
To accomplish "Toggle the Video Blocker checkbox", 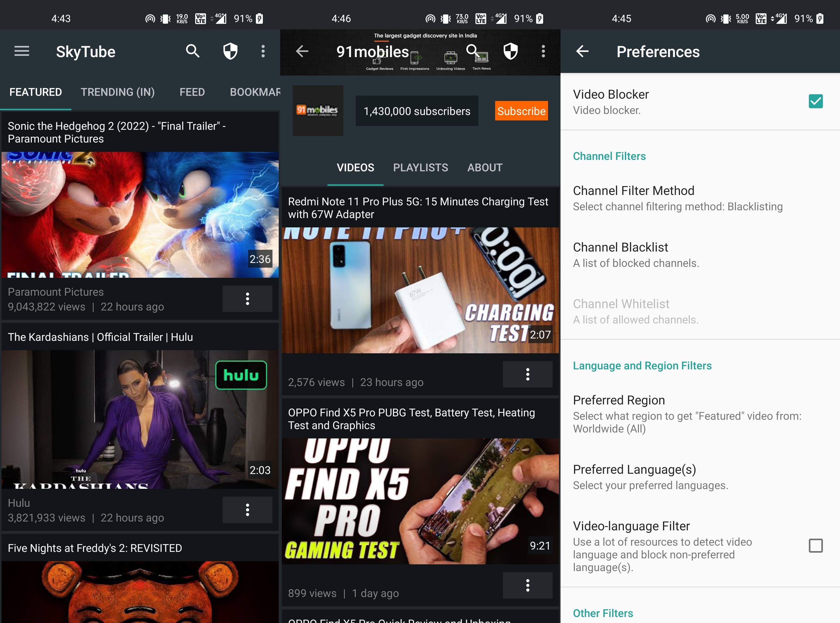I will (816, 101).
